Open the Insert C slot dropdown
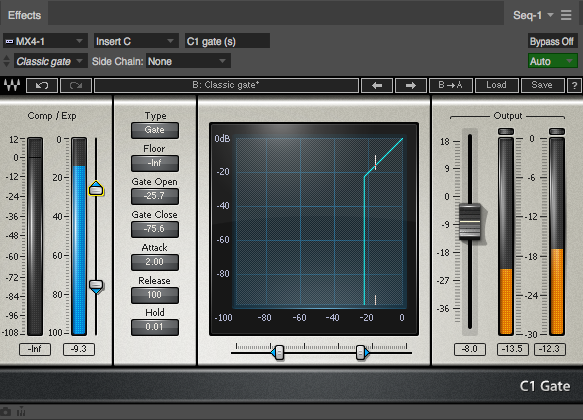 pyautogui.click(x=135, y=41)
